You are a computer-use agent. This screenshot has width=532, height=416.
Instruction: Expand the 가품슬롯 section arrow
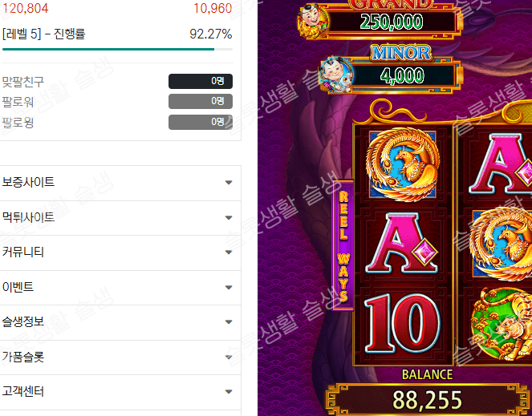pos(229,357)
